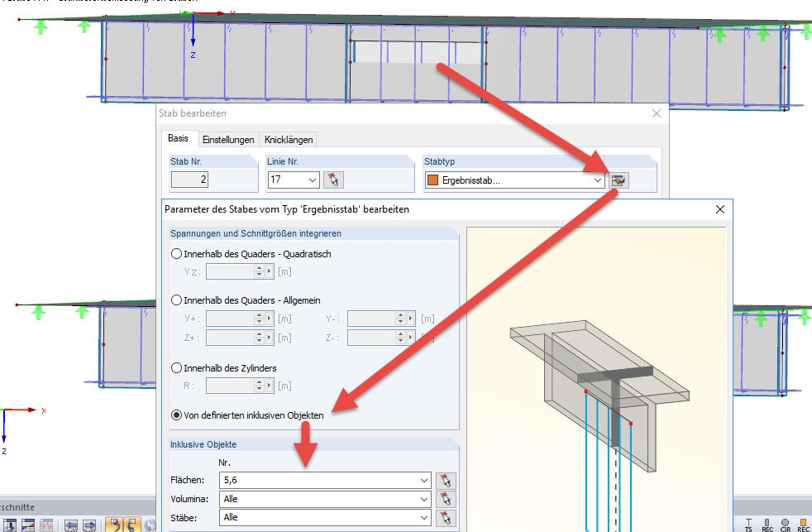812x532 pixels.
Task: Close the Ergebnisstab parameter dialog
Action: click(x=720, y=209)
